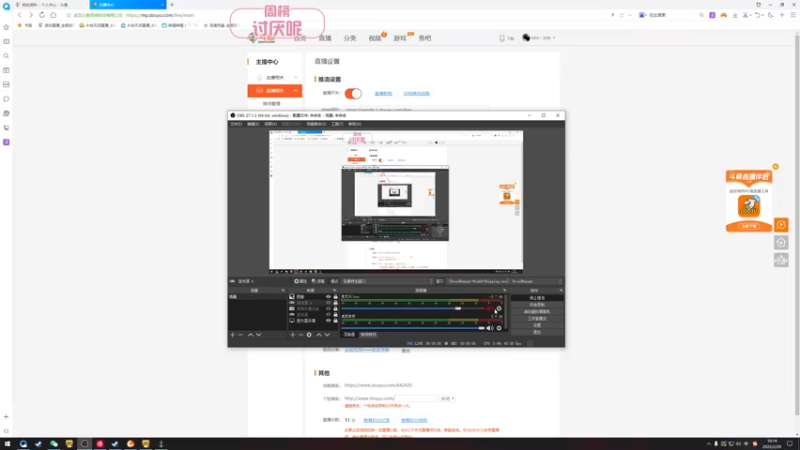
Task: Turn off the 直播开关 switch
Action: (353, 93)
